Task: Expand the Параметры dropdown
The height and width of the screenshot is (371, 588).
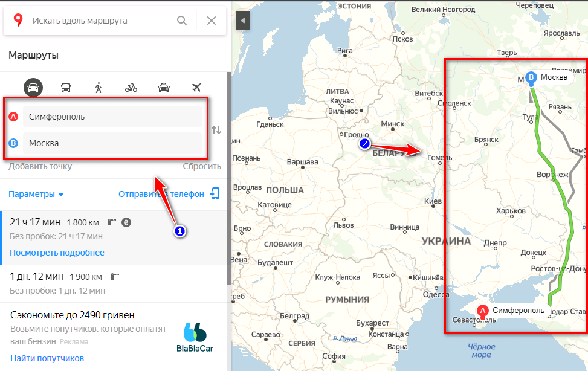Action: [36, 194]
